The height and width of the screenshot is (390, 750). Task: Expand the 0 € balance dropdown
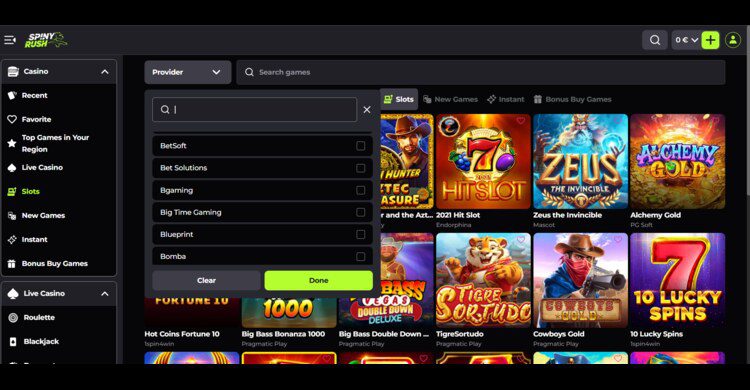686,40
